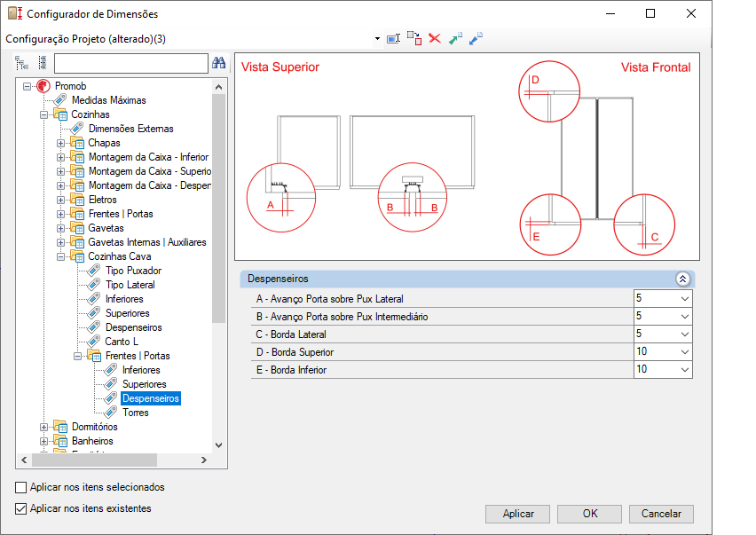Click the tree horizontal scrollbar left arrow

pyautogui.click(x=24, y=460)
